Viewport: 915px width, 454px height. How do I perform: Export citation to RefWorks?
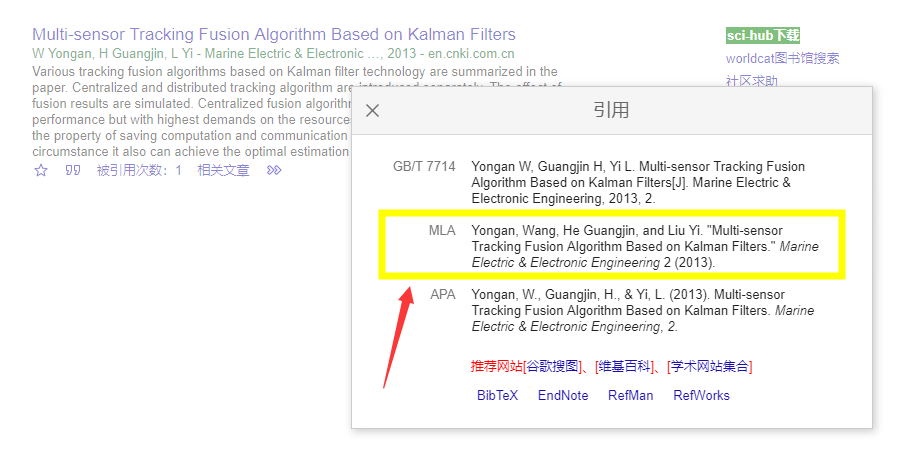701,395
